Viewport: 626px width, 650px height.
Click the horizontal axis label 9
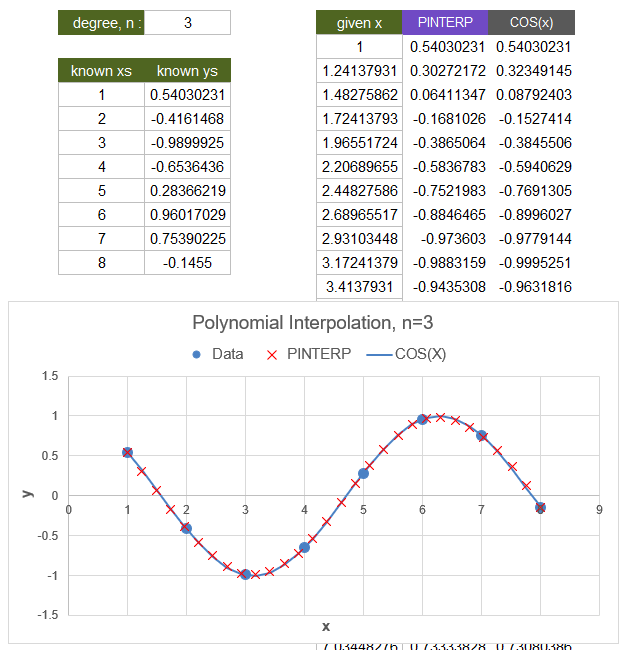(x=599, y=509)
